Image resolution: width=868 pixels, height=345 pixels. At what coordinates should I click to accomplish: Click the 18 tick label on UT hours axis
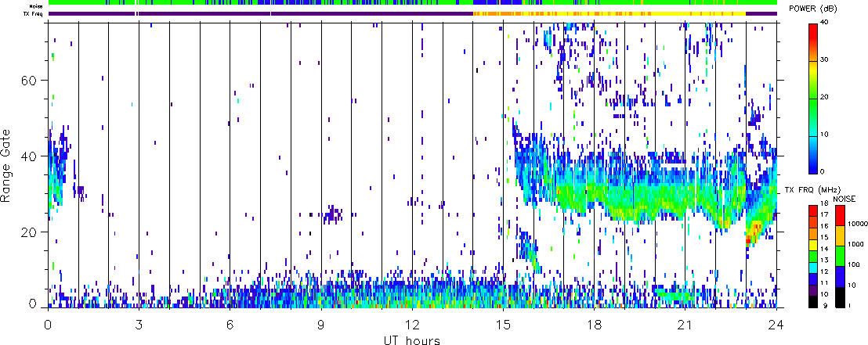tap(594, 324)
